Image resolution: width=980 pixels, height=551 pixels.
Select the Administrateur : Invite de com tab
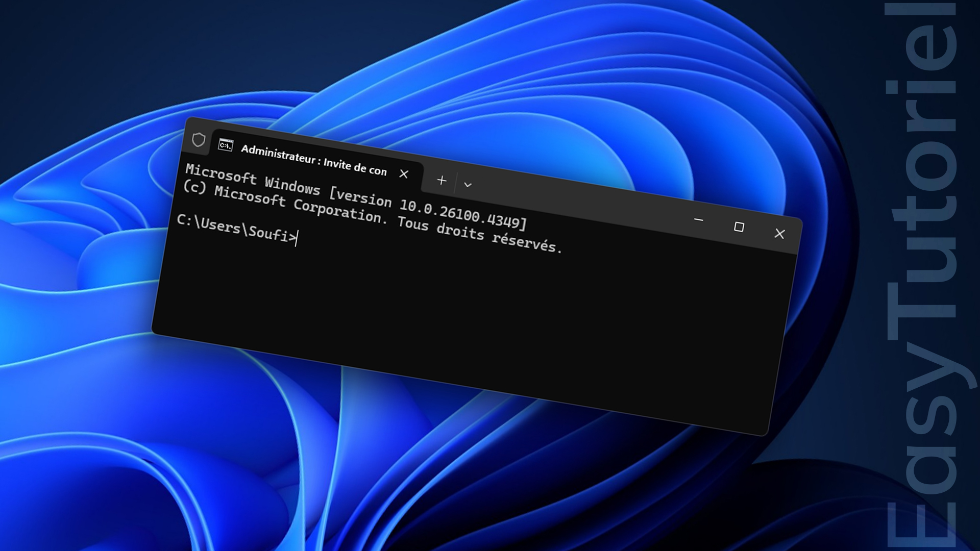pos(313,160)
